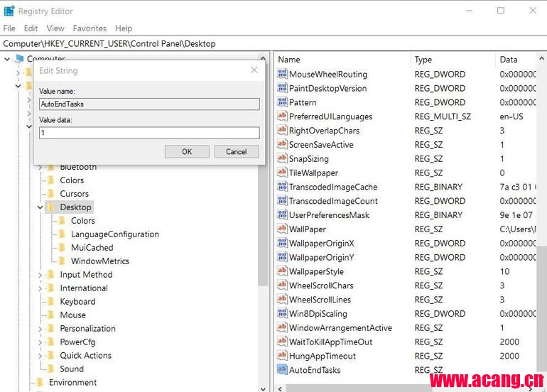This screenshot has height=392, width=547.
Task: Click the SnapSizing string icon
Action: click(282, 158)
